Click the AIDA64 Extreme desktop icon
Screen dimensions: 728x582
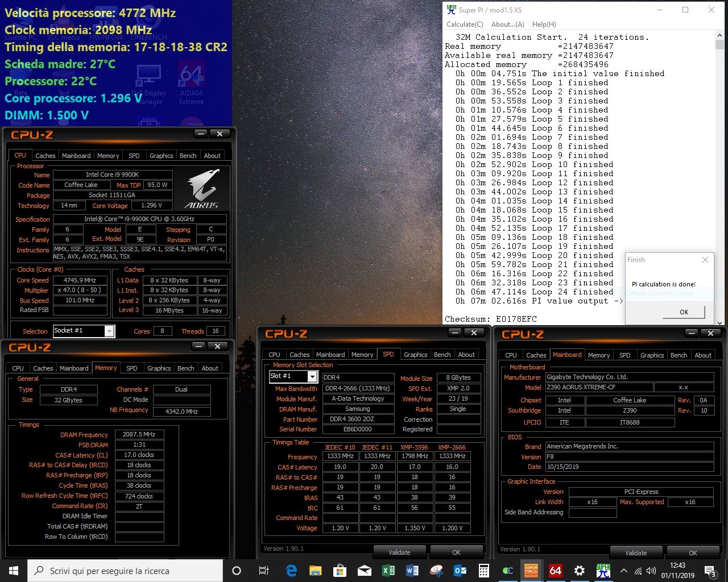tap(191, 84)
